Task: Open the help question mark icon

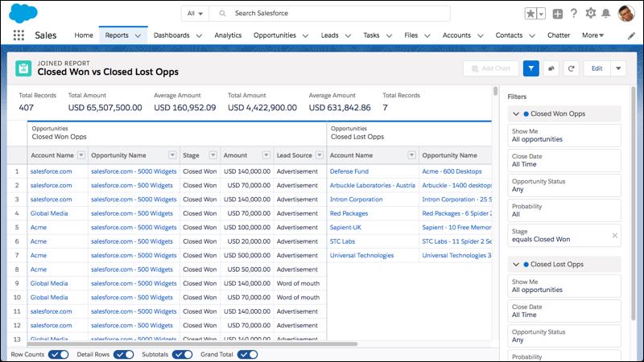Action: pos(574,14)
